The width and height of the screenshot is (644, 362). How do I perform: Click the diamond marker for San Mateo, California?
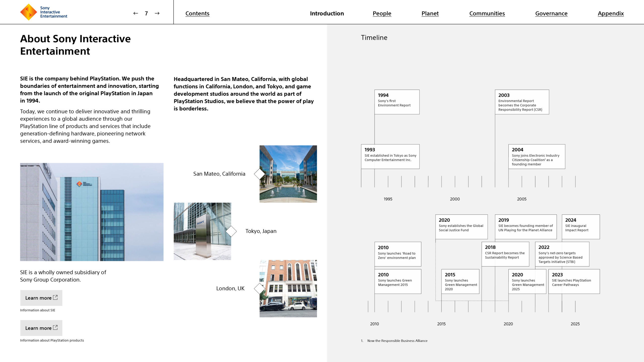pos(259,174)
